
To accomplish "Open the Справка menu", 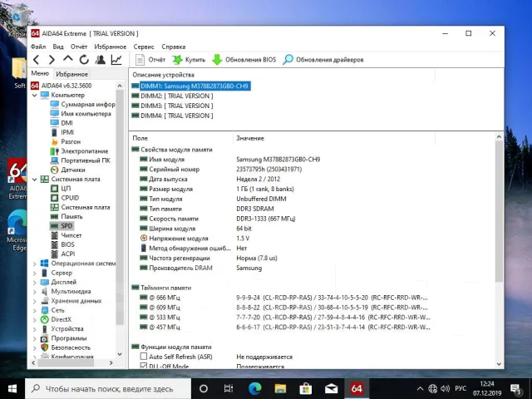I will (x=174, y=47).
